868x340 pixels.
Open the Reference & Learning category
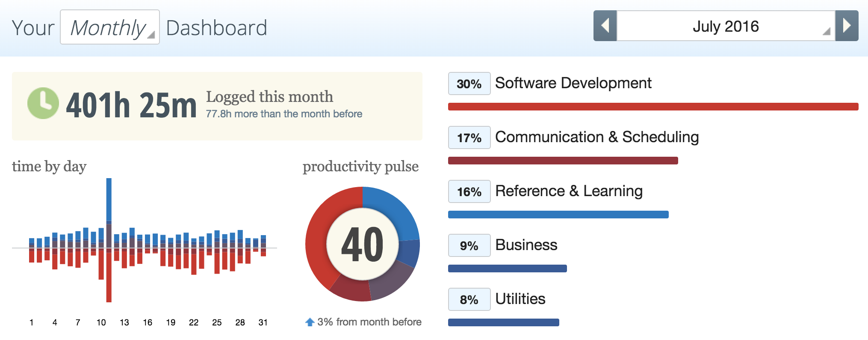click(x=569, y=191)
